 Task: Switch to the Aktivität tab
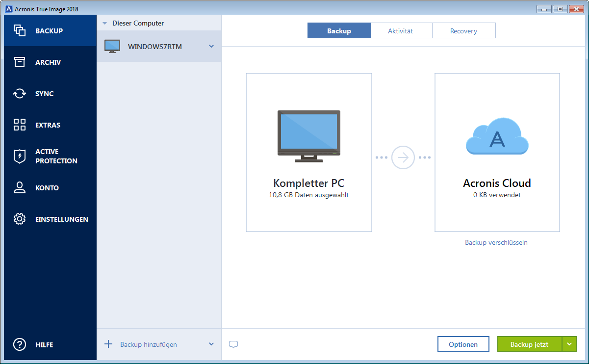[x=401, y=31]
